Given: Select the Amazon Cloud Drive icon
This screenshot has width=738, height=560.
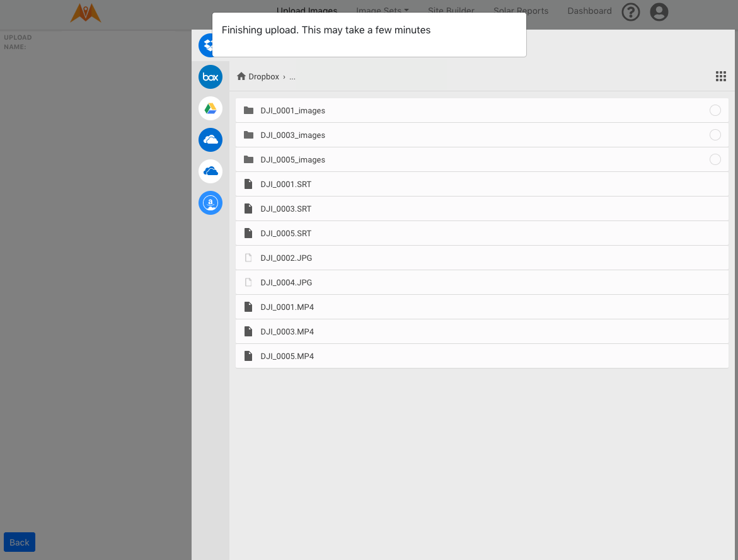Looking at the screenshot, I should (210, 203).
